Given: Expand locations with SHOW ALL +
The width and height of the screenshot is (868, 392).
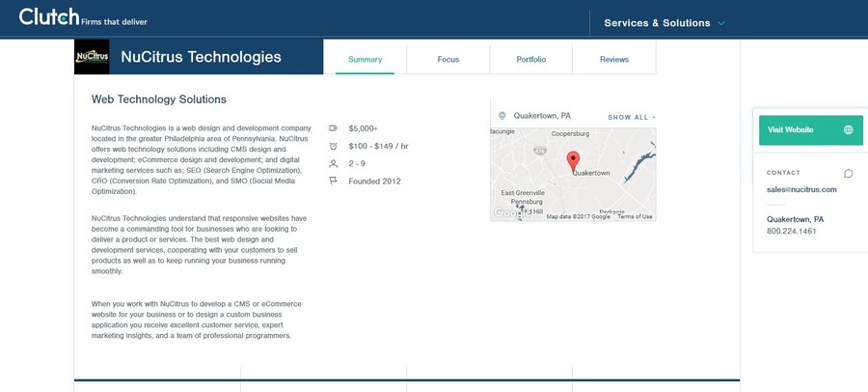Looking at the screenshot, I should 632,118.
